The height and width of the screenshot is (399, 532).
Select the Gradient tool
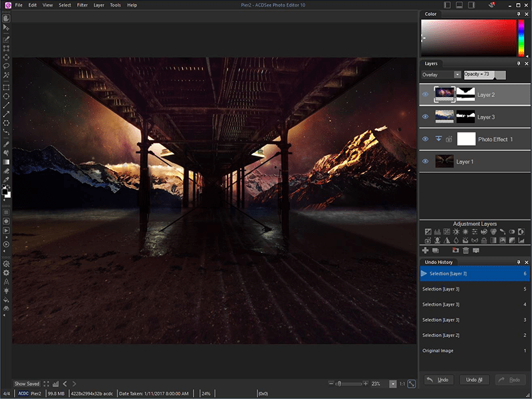pos(6,162)
